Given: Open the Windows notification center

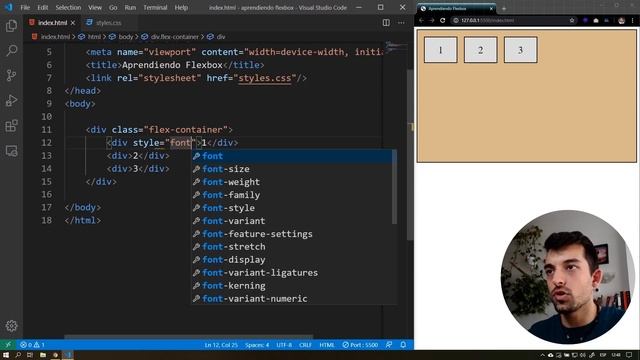Looking at the screenshot, I should click(x=629, y=355).
